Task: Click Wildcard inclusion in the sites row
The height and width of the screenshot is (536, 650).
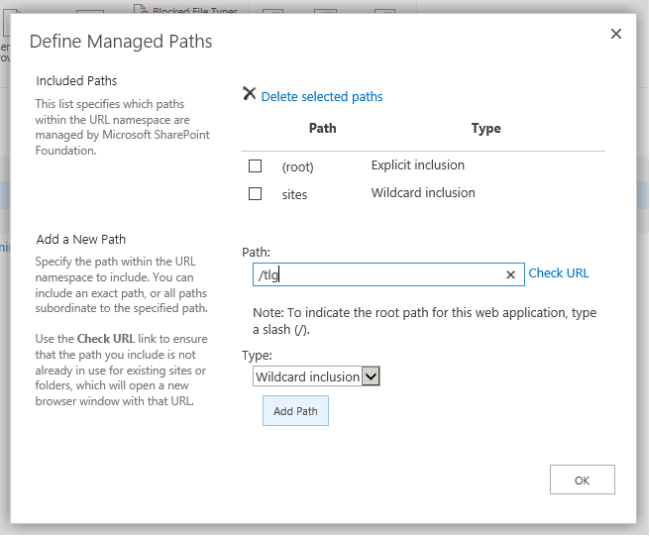Action: pyautogui.click(x=422, y=192)
